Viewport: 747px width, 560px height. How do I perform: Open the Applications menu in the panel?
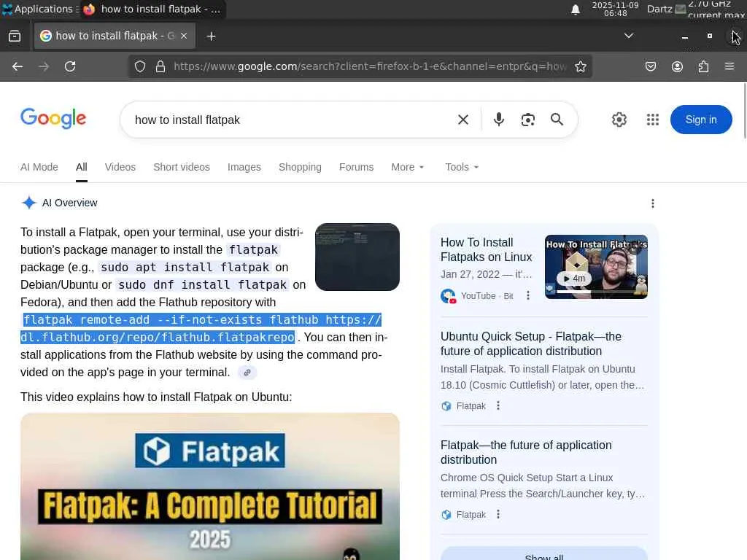[39, 9]
